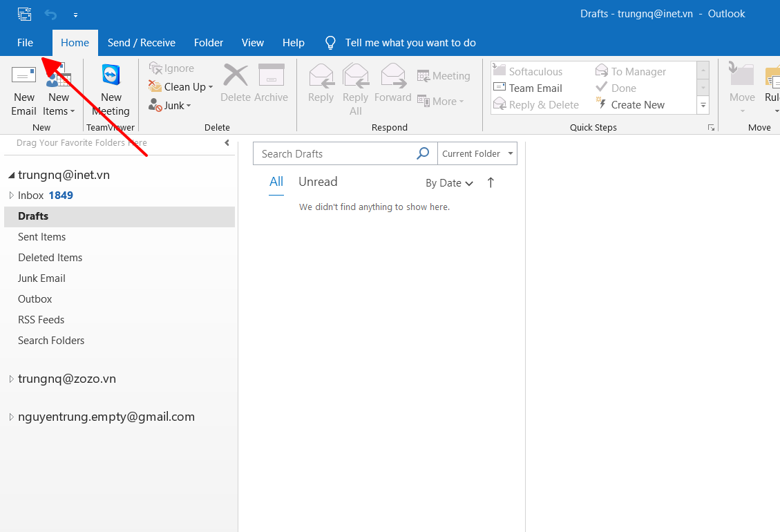Open the Quick Steps dialog launcher
Image resolution: width=780 pixels, height=532 pixels.
click(x=712, y=128)
